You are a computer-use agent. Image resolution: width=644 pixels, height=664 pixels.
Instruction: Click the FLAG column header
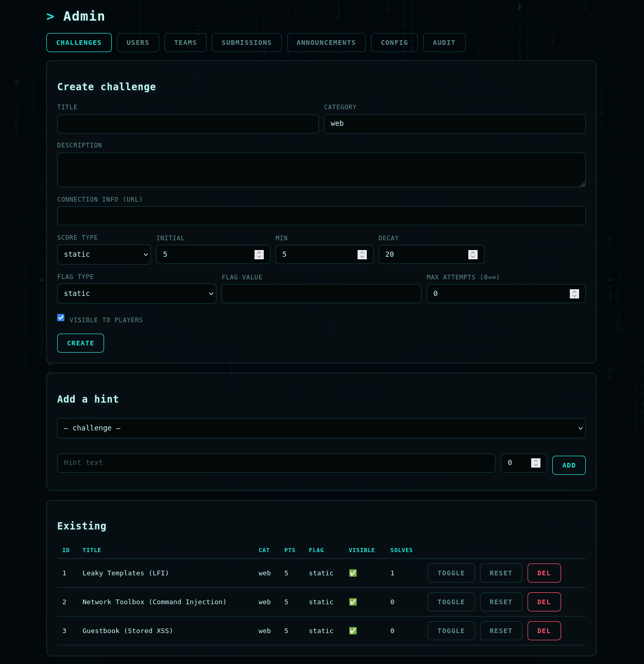[x=316, y=551]
